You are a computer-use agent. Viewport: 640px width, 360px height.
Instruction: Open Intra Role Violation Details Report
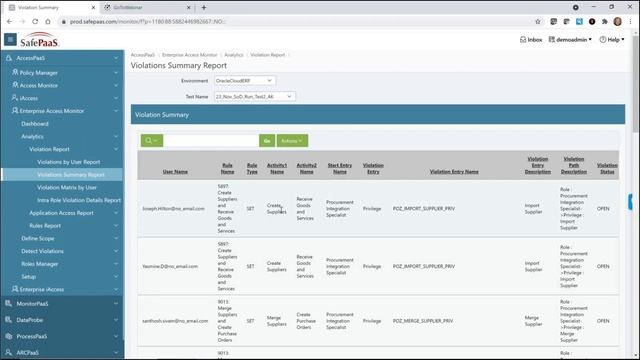[79, 200]
